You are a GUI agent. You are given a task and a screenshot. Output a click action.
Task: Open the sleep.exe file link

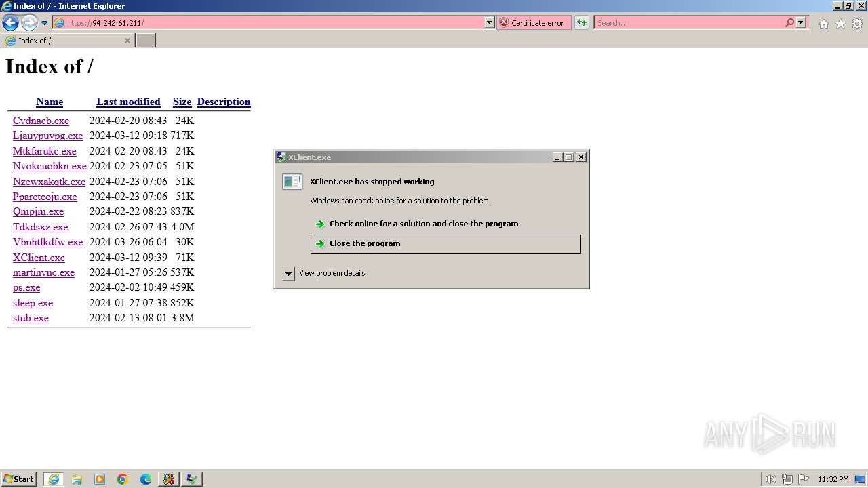click(33, 303)
